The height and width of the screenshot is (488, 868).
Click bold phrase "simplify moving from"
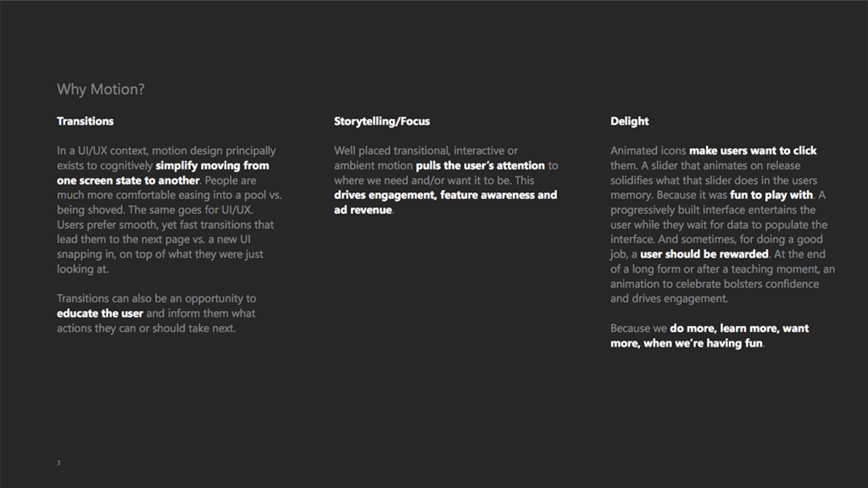(x=212, y=166)
